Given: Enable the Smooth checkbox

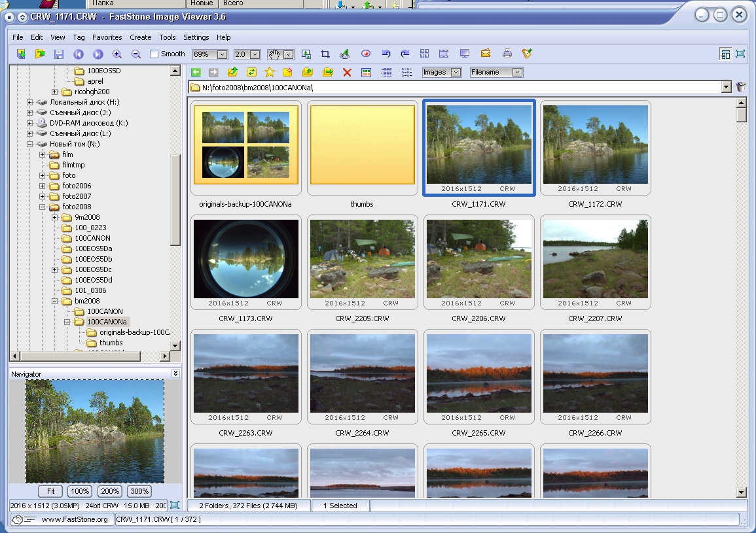Looking at the screenshot, I should coord(154,54).
